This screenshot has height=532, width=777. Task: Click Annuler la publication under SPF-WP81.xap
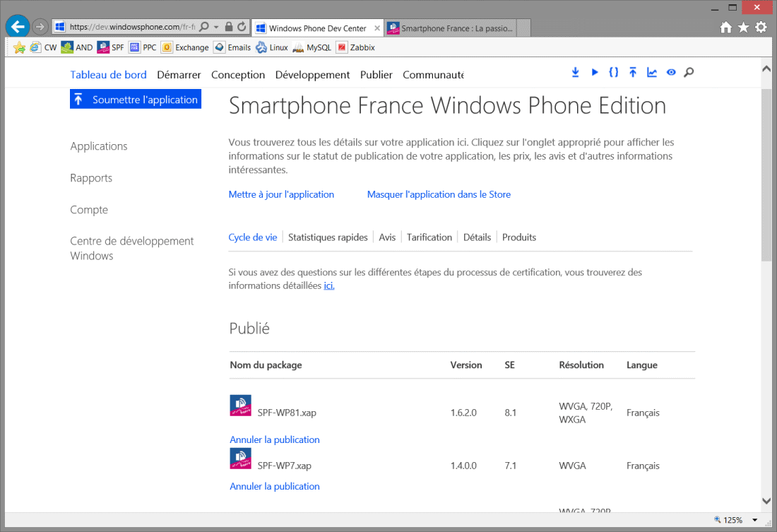point(275,439)
